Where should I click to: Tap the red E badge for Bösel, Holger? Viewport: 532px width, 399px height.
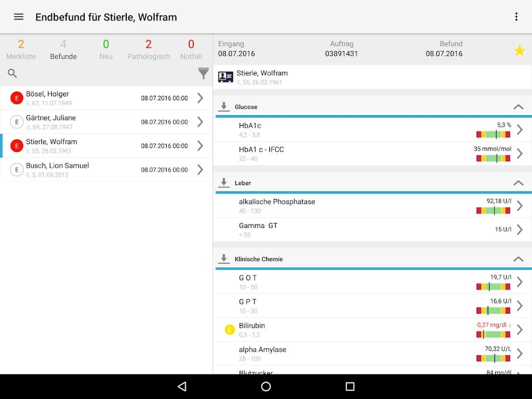16,98
